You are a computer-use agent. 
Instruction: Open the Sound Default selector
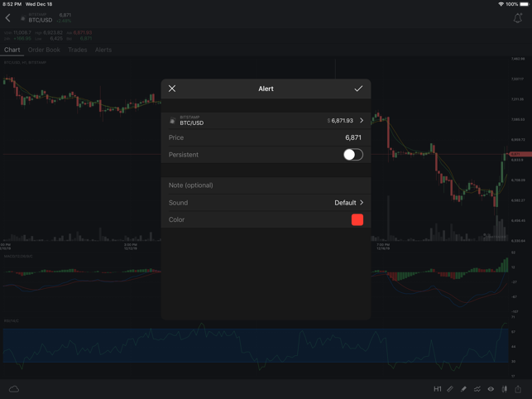348,203
